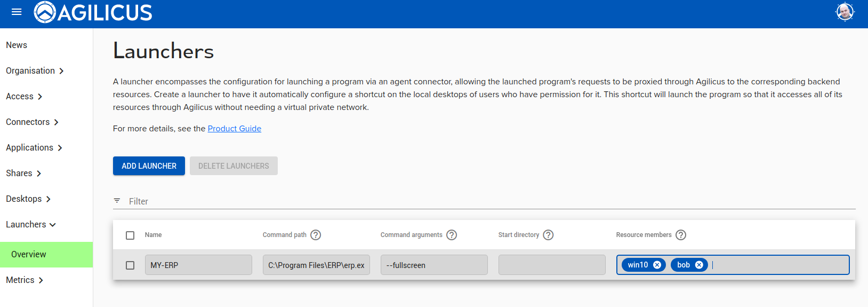This screenshot has height=307, width=868.
Task: Click the ADD LAUNCHER button
Action: click(149, 166)
